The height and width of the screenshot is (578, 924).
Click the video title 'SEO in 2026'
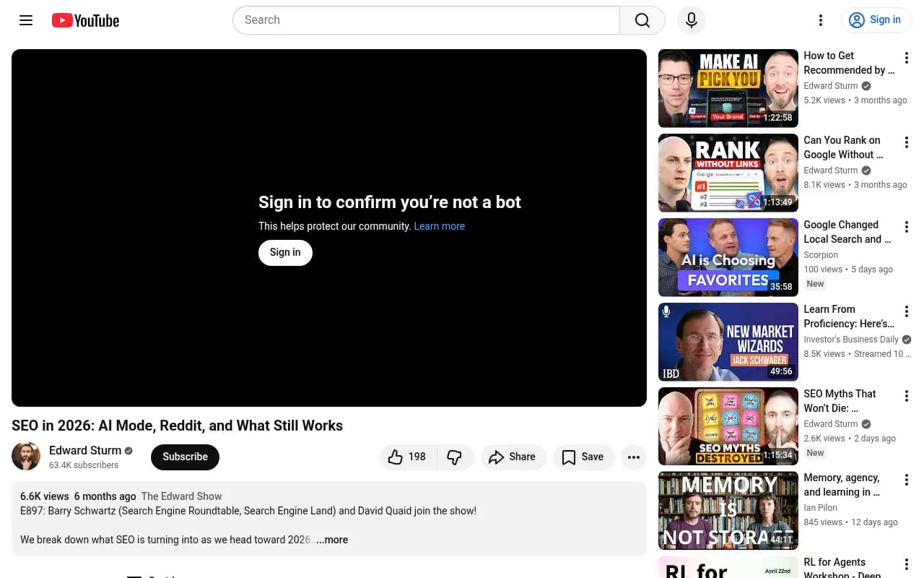click(177, 426)
